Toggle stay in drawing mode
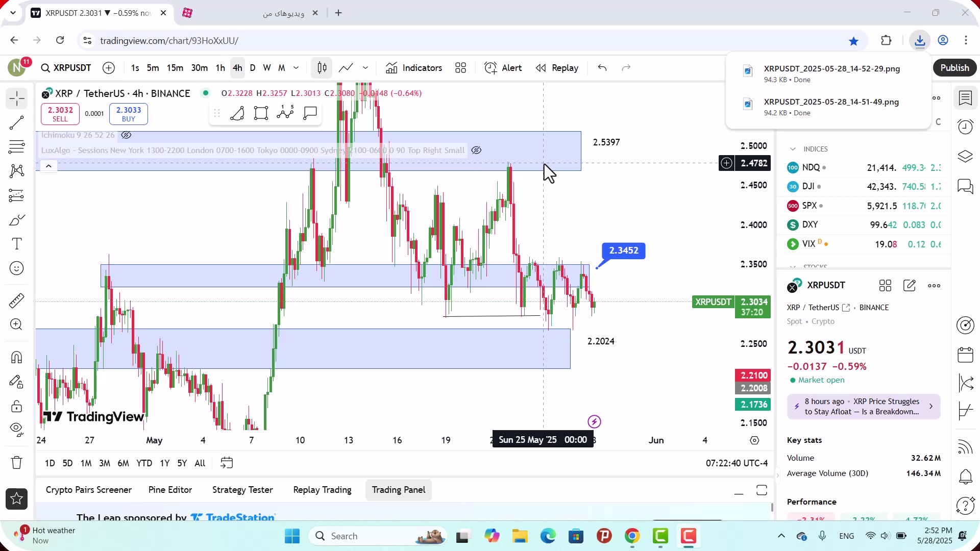 [17, 382]
